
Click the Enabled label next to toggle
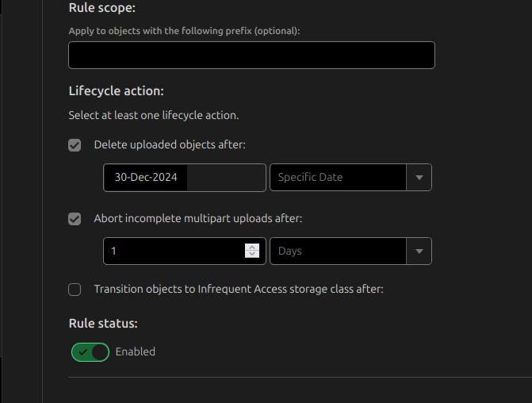(x=136, y=351)
